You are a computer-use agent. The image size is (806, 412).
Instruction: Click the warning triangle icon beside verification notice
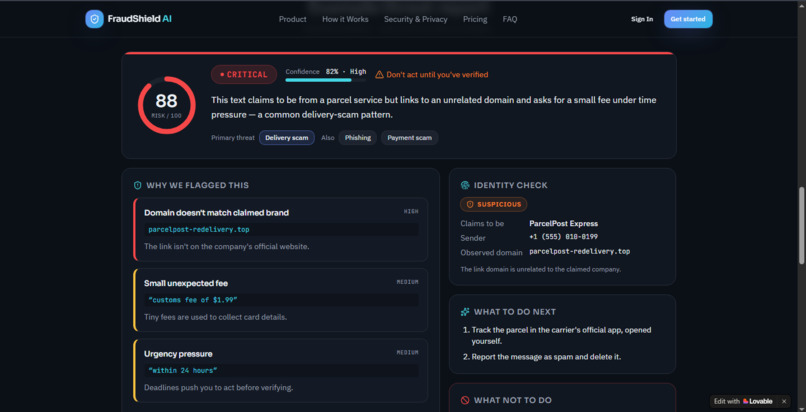pyautogui.click(x=379, y=74)
